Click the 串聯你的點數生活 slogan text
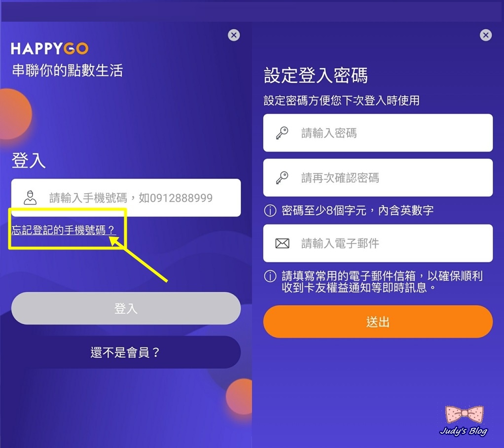Image resolution: width=504 pixels, height=448 pixels. click(x=67, y=70)
